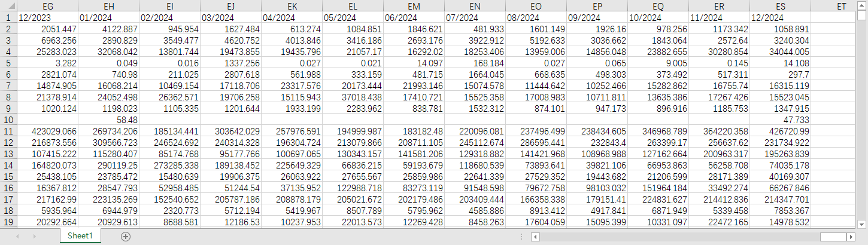868x245 pixels.
Task: Select row header 5
Action: click(8, 63)
